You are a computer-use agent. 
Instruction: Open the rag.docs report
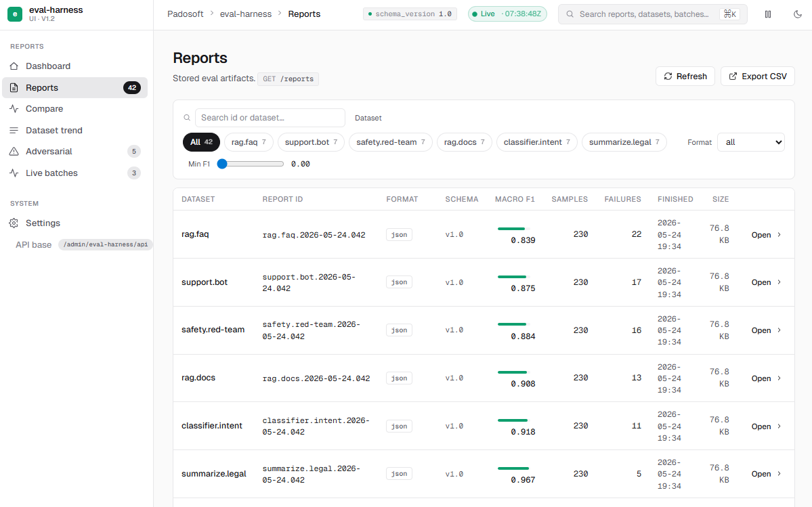pyautogui.click(x=766, y=378)
